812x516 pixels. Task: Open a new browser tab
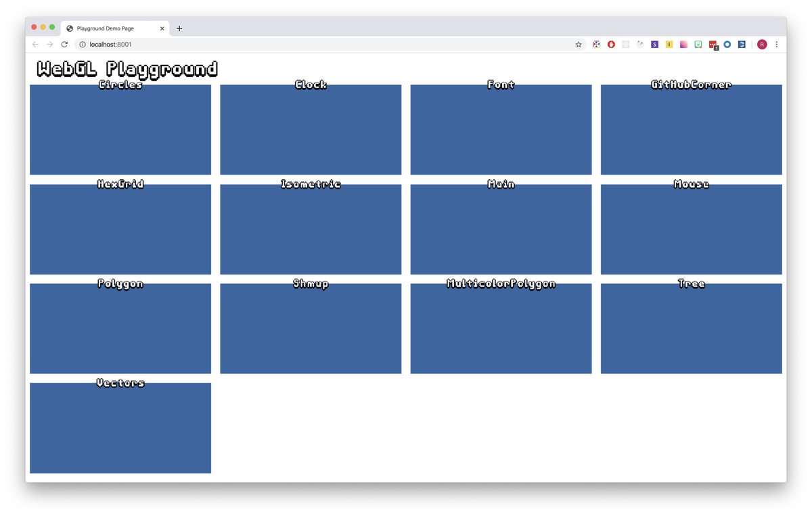click(x=179, y=28)
